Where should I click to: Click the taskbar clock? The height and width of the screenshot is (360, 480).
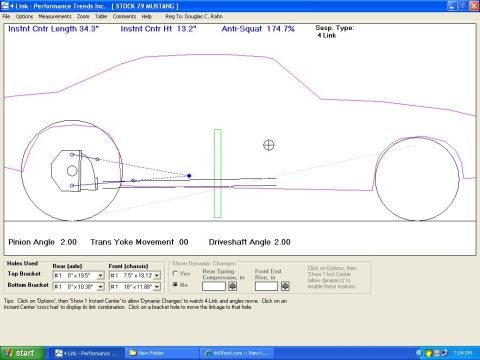click(x=463, y=353)
